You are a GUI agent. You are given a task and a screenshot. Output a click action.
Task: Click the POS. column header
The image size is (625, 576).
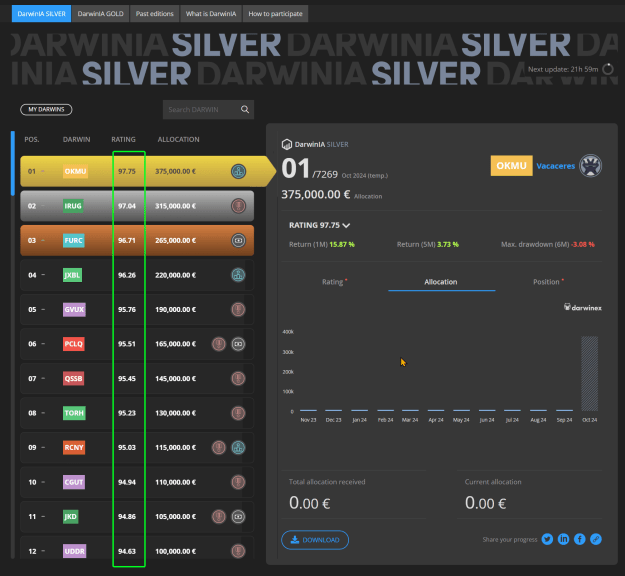click(x=32, y=140)
